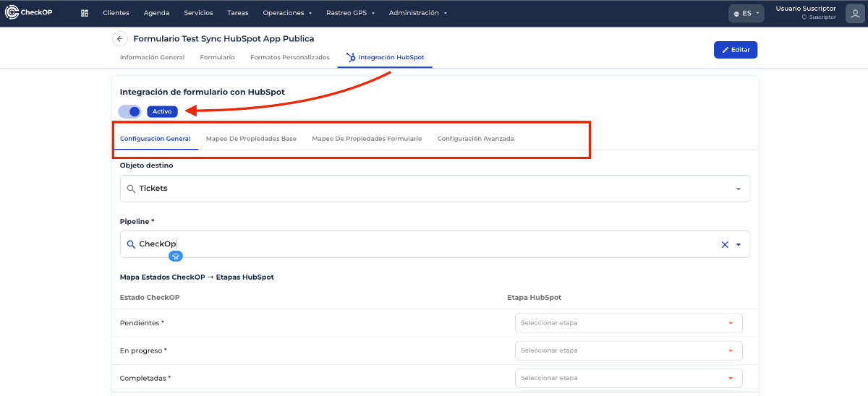868x396 pixels.
Task: Select the Configuración General sub-tab
Action: click(x=155, y=139)
